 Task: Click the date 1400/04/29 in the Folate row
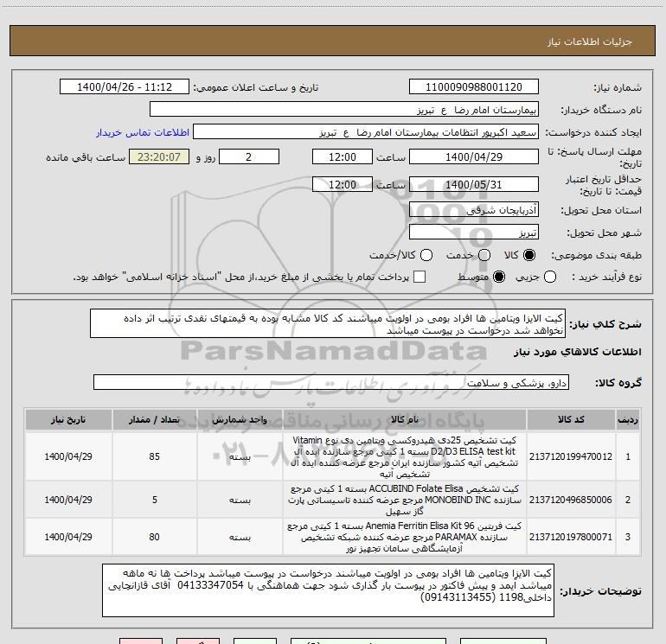coord(68,500)
